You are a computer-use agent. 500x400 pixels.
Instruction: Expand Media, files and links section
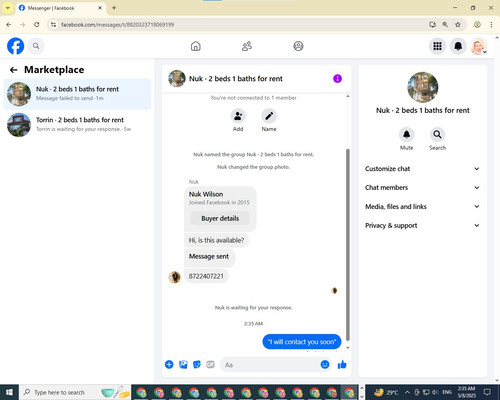click(422, 207)
